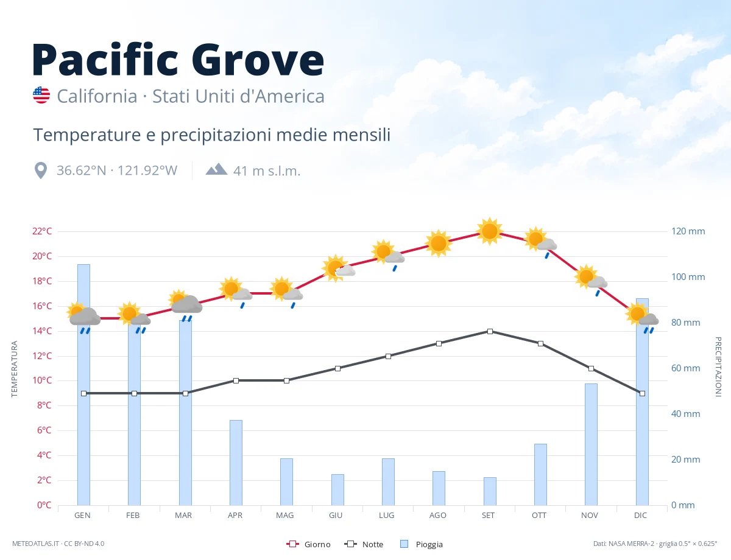Image resolution: width=731 pixels, height=560 pixels.
Task: Click the Temperature e precipitazioni medie mensili heading
Action: [x=211, y=135]
